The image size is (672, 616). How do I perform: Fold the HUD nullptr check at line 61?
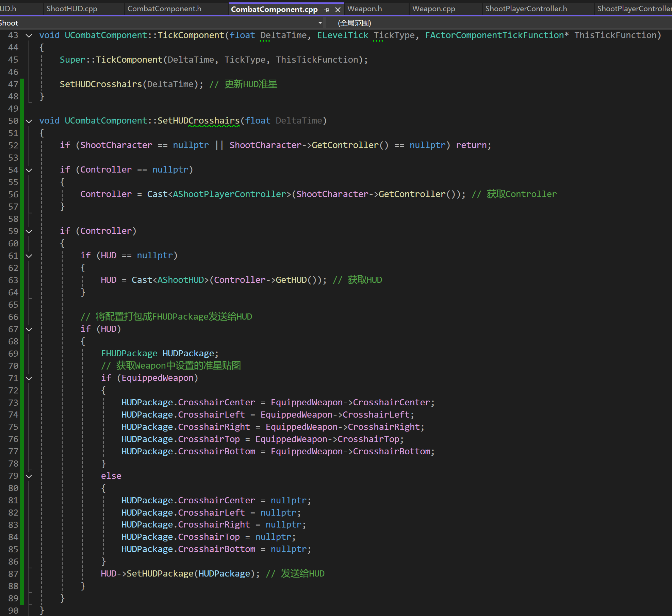[29, 256]
